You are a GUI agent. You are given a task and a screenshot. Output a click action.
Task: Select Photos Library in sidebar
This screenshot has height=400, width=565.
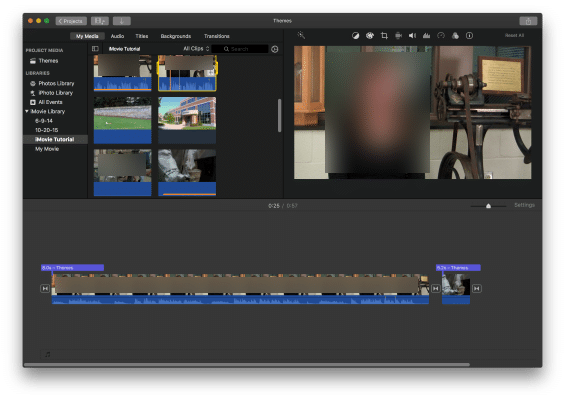[x=56, y=83]
